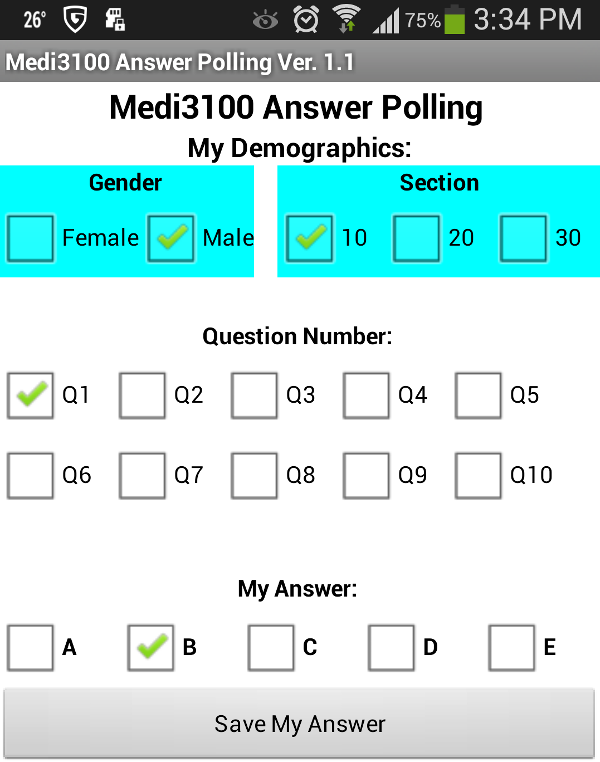Tap the alarm clock status icon
The image size is (600, 762).
306,19
